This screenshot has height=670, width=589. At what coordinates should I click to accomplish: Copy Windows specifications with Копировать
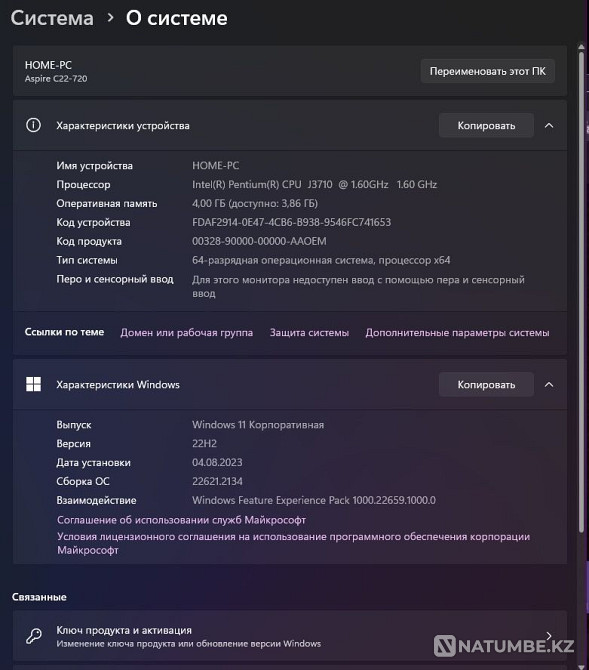pyautogui.click(x=486, y=385)
